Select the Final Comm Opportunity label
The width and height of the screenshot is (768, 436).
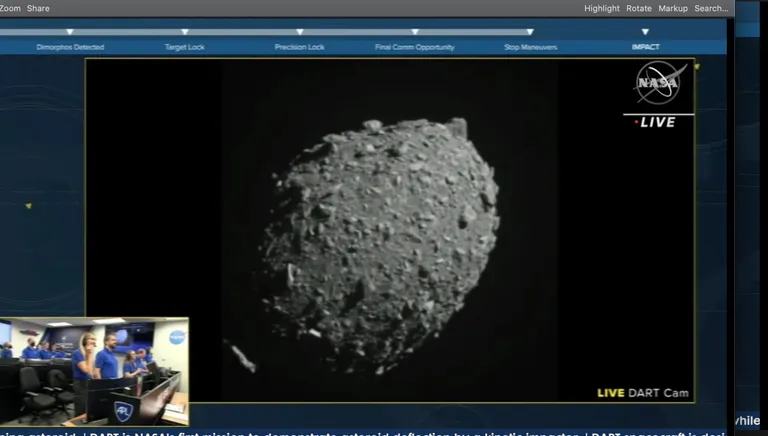pyautogui.click(x=415, y=47)
